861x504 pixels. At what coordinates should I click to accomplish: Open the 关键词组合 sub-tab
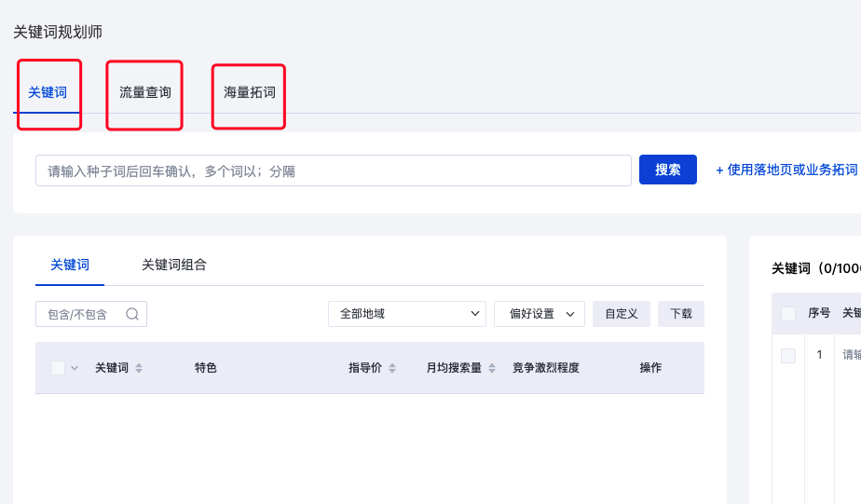(174, 265)
